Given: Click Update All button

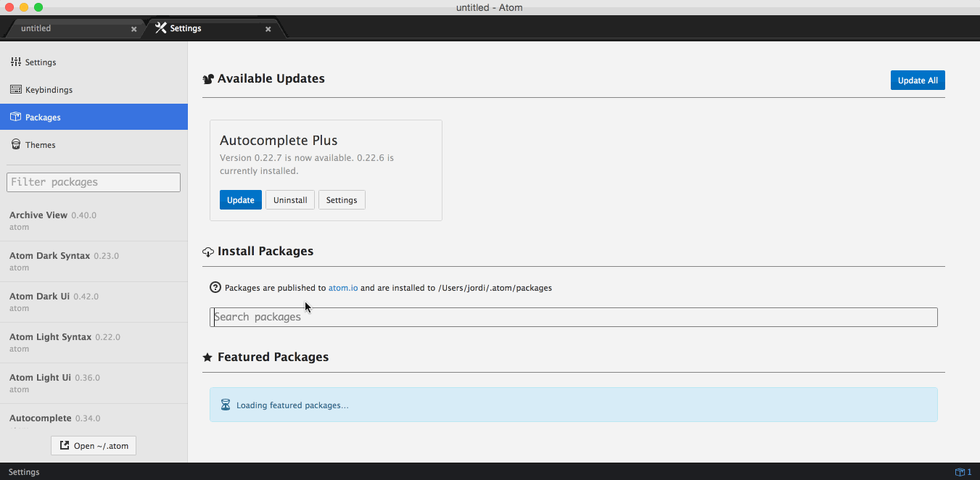Looking at the screenshot, I should pos(918,80).
